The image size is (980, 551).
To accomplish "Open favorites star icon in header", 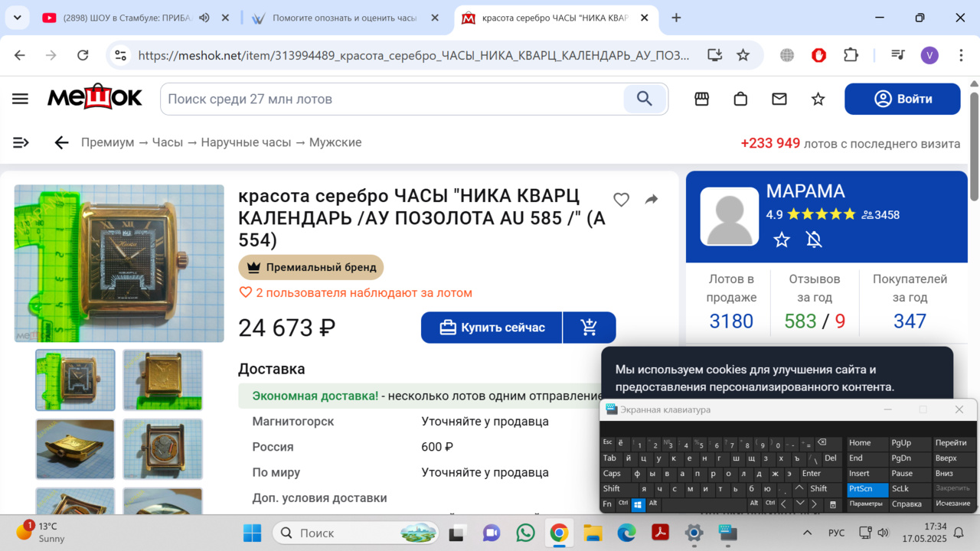I will coord(818,99).
